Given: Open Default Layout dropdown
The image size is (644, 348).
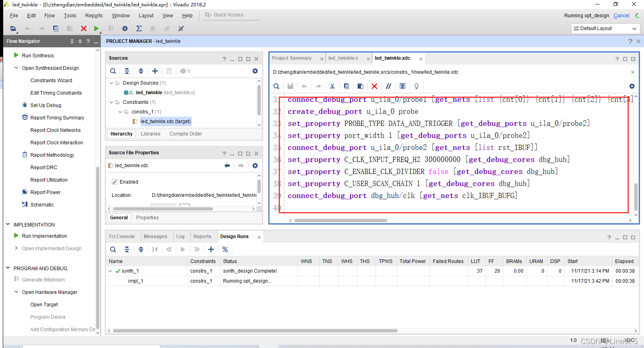Looking at the screenshot, I should 605,28.
